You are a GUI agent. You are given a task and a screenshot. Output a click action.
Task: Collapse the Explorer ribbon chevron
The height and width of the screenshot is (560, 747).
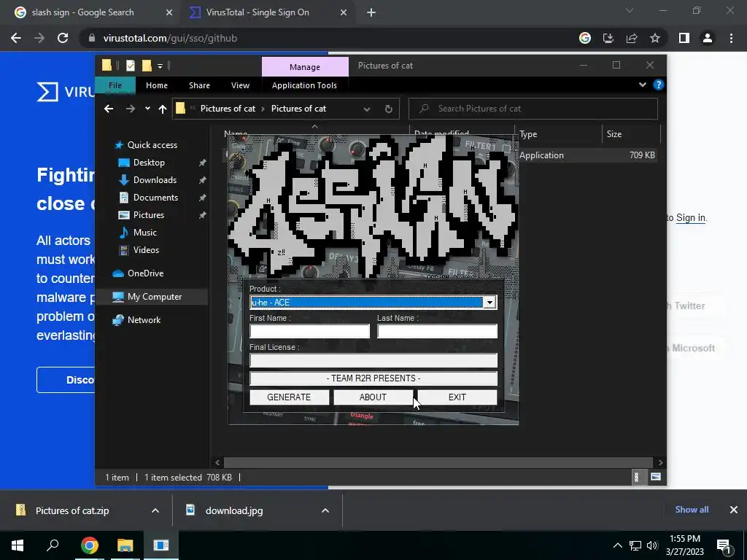click(642, 85)
